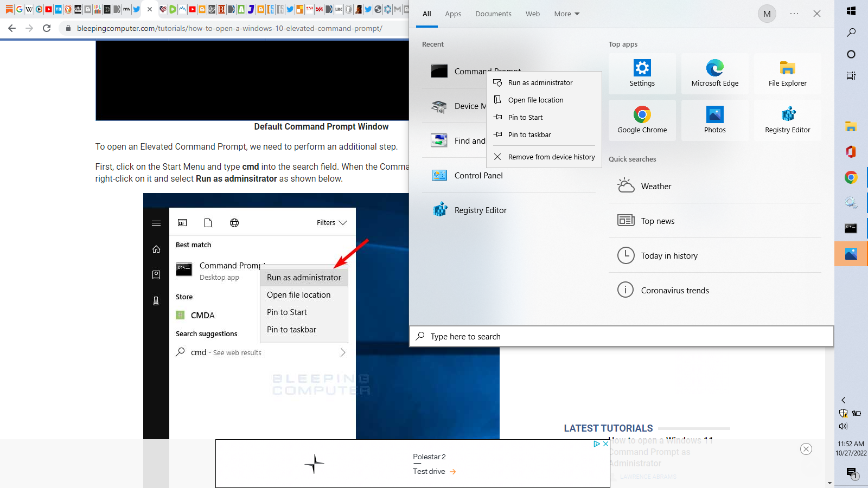The image size is (868, 488).
Task: Click the network tray icon
Action: point(857,413)
